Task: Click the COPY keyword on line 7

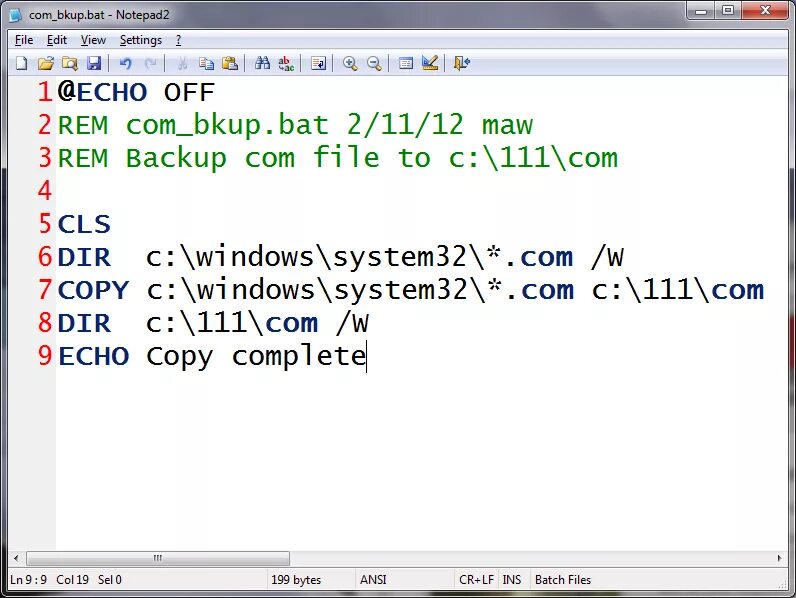Action: [93, 290]
